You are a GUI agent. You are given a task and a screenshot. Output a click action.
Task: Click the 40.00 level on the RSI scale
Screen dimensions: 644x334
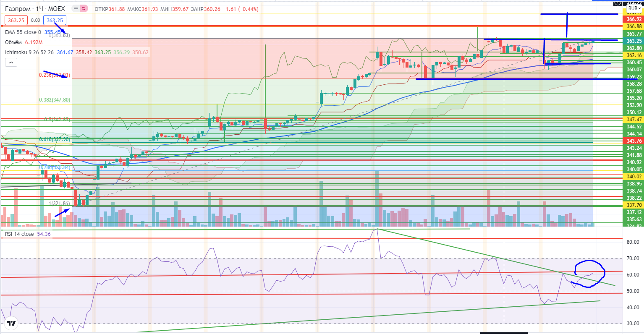point(633,308)
